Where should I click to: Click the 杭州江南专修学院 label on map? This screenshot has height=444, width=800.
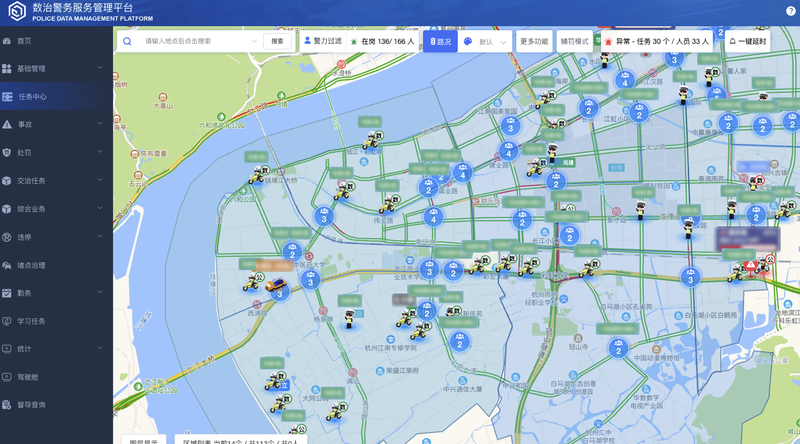click(x=390, y=348)
